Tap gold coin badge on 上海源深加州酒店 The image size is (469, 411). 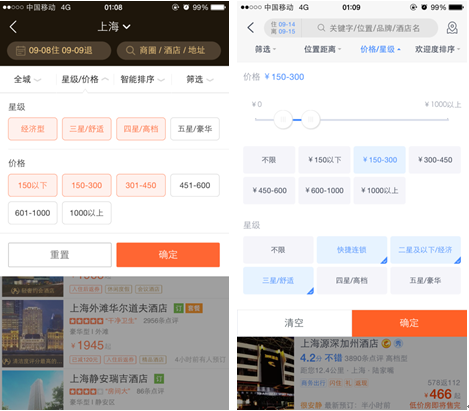pos(386,343)
